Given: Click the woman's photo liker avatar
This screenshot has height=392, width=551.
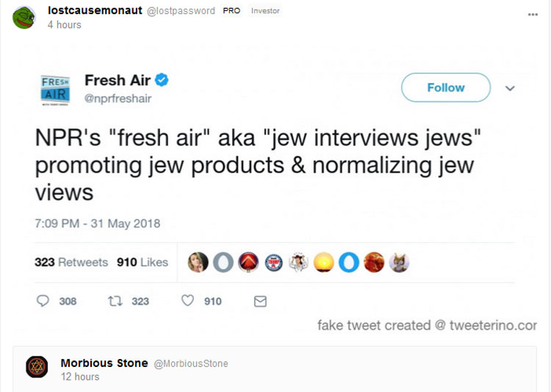Looking at the screenshot, I should tap(198, 262).
